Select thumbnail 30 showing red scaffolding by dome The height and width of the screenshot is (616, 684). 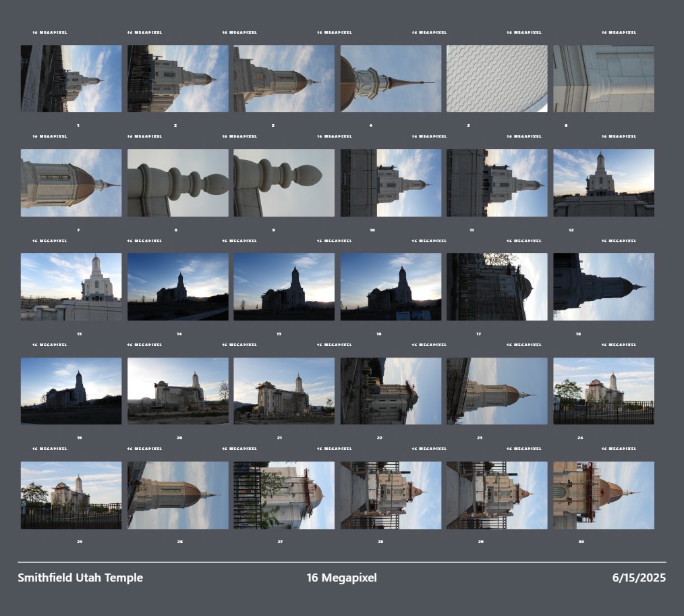[x=604, y=495]
